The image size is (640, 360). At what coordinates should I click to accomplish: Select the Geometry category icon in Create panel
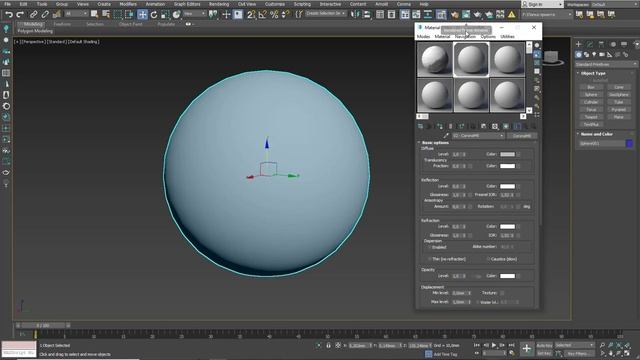coord(579,54)
